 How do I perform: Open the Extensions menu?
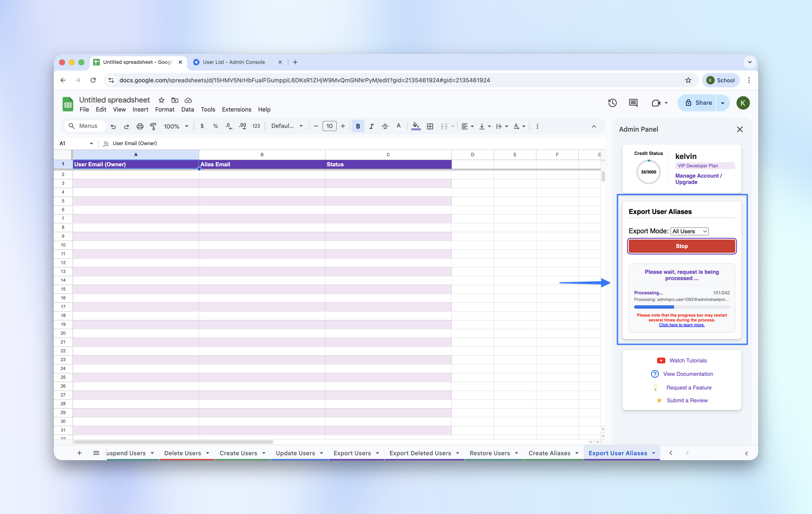coord(236,109)
